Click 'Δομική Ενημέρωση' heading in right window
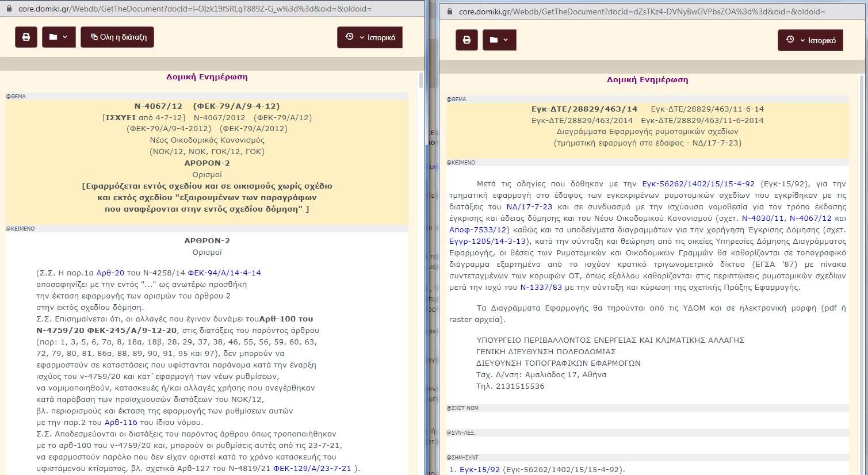 [x=648, y=80]
